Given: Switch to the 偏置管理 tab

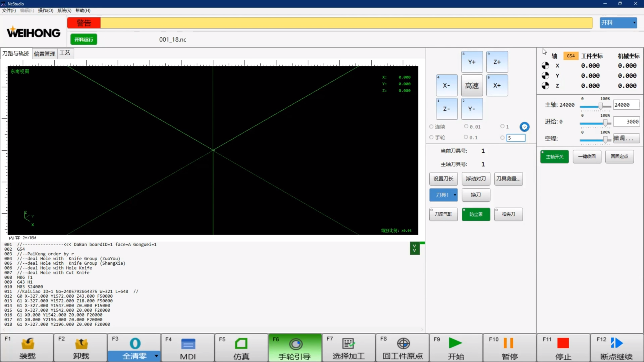Looking at the screenshot, I should pyautogui.click(x=45, y=54).
